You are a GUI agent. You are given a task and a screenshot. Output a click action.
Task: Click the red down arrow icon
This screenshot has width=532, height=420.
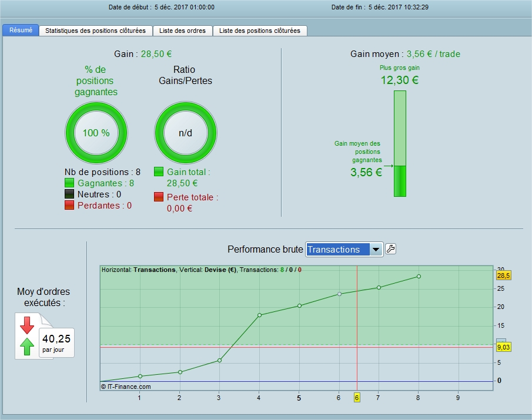[x=27, y=325]
